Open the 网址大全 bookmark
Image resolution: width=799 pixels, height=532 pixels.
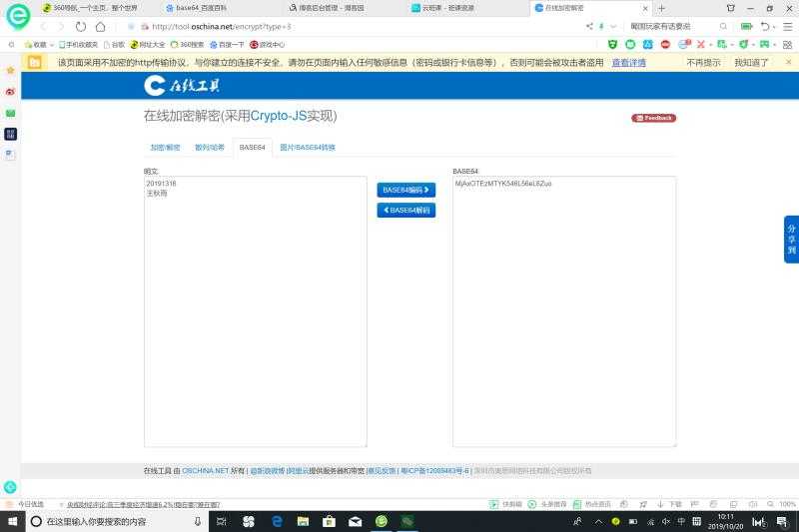[x=148, y=45]
